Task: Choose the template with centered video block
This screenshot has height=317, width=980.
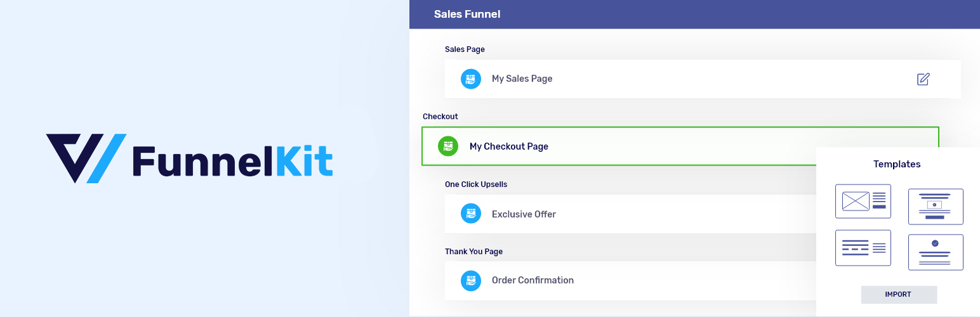Action: click(x=935, y=206)
